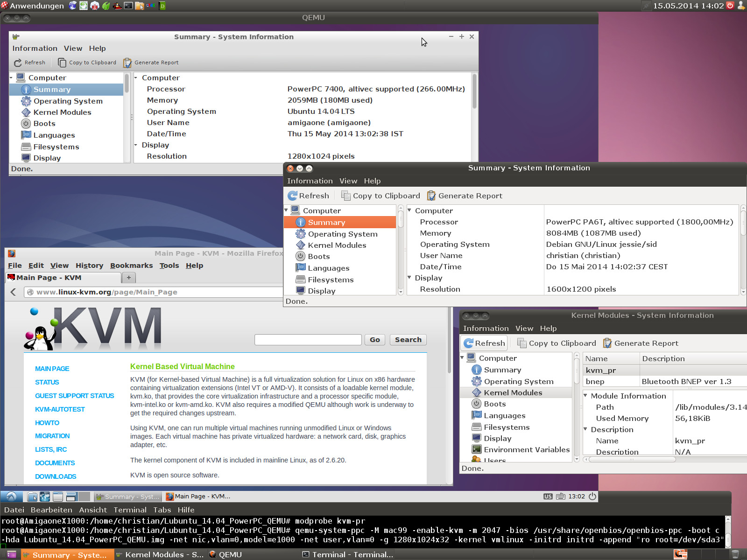Collapse the Module Information section
This screenshot has height=560, width=747.
(x=585, y=396)
